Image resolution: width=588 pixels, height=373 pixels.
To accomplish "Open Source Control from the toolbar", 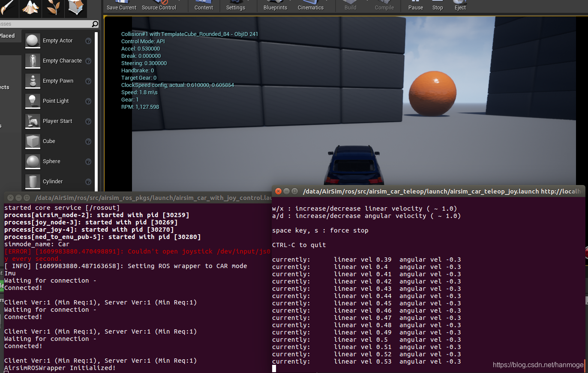I will point(159,6).
